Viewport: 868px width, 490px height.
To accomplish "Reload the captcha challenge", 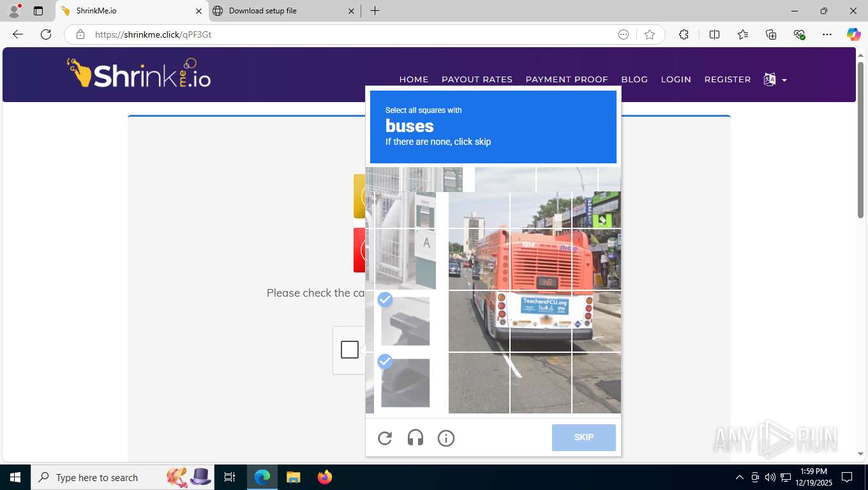I will click(385, 438).
